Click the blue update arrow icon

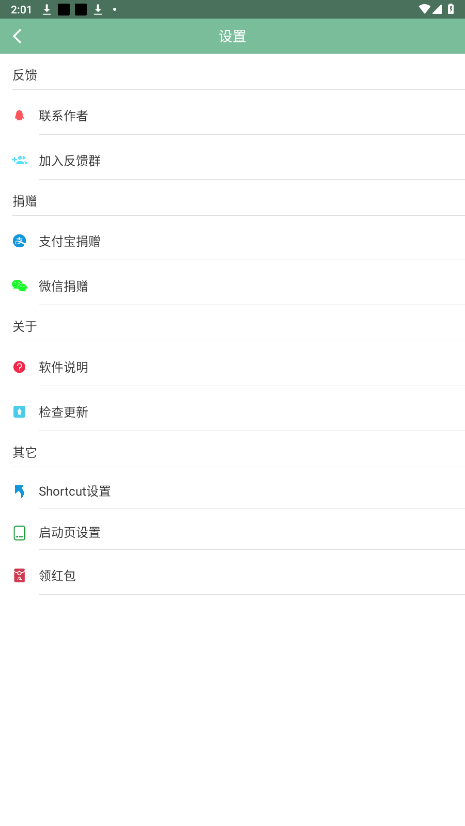point(19,412)
